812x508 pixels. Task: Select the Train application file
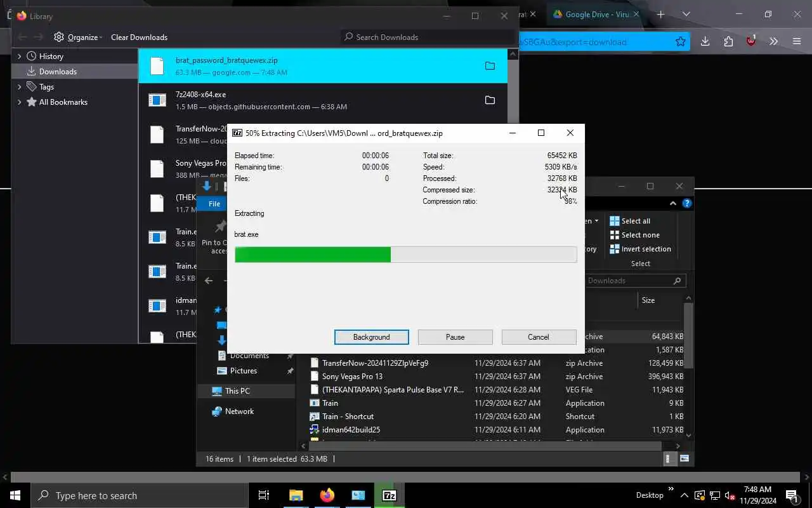point(330,403)
